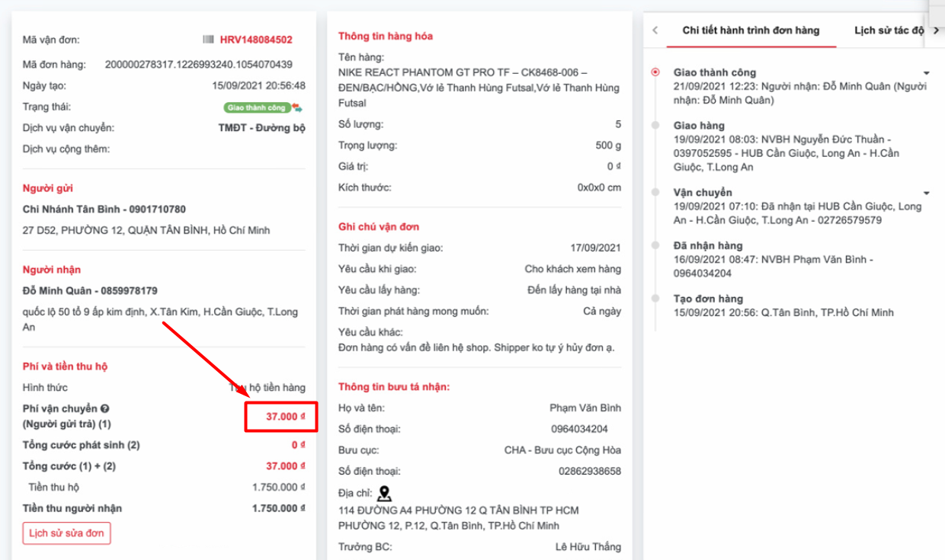Click the Tạo đơn hàng timeline entry title

click(708, 299)
